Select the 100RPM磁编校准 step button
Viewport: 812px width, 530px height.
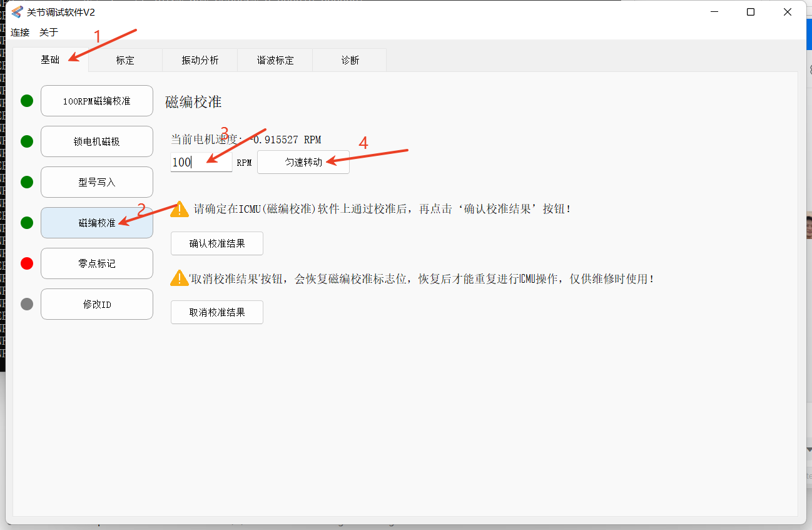(97, 101)
